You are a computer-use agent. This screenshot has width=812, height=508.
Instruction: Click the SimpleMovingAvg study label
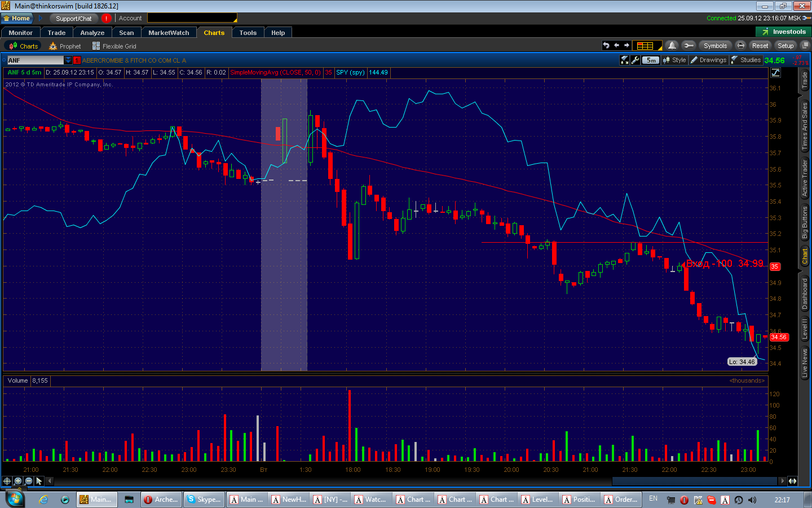(x=275, y=72)
